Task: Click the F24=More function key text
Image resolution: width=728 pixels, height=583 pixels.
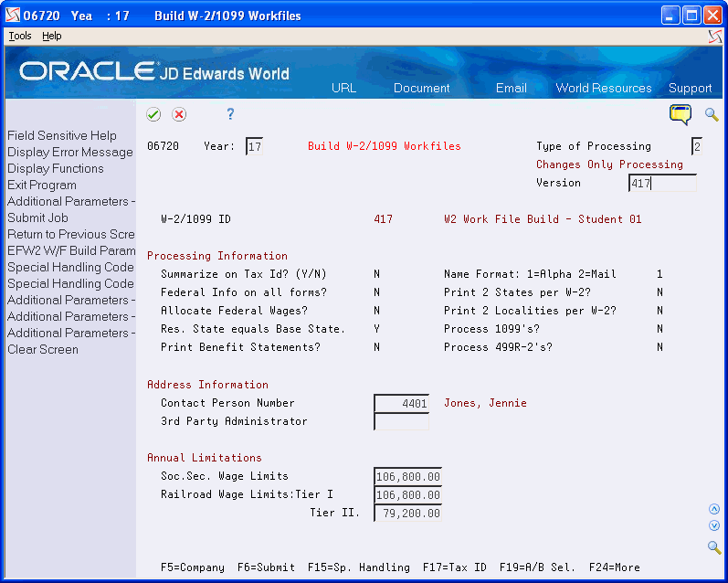Action: [x=614, y=567]
